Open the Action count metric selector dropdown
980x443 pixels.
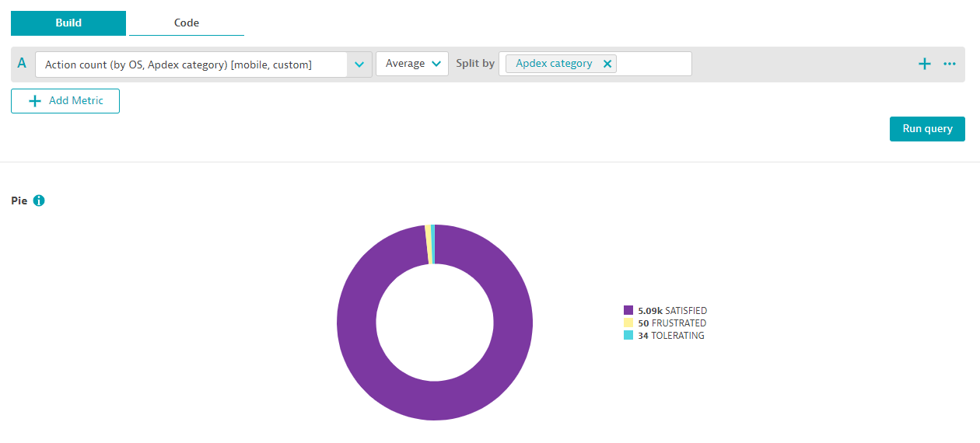click(x=359, y=65)
